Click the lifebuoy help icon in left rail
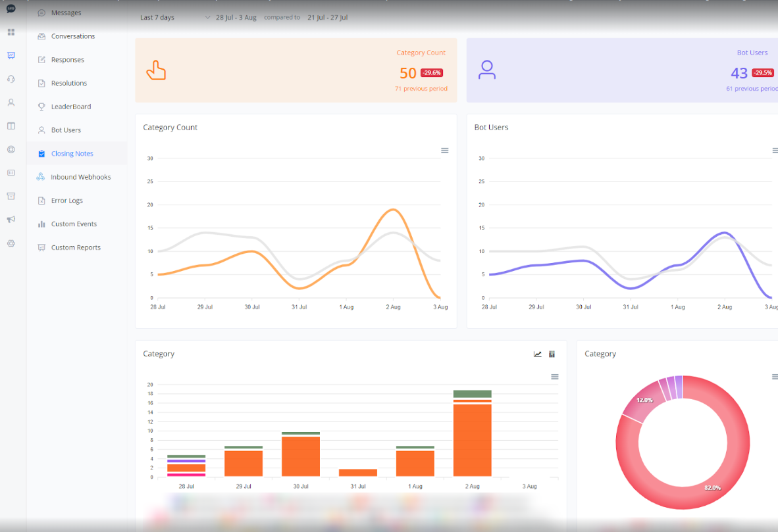The width and height of the screenshot is (778, 532). [11, 149]
